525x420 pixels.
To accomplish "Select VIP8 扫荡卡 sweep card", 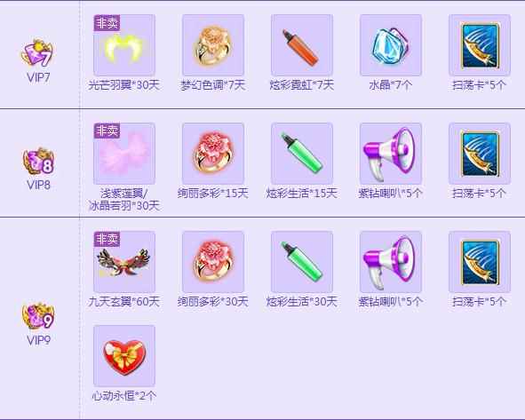I will pos(480,154).
